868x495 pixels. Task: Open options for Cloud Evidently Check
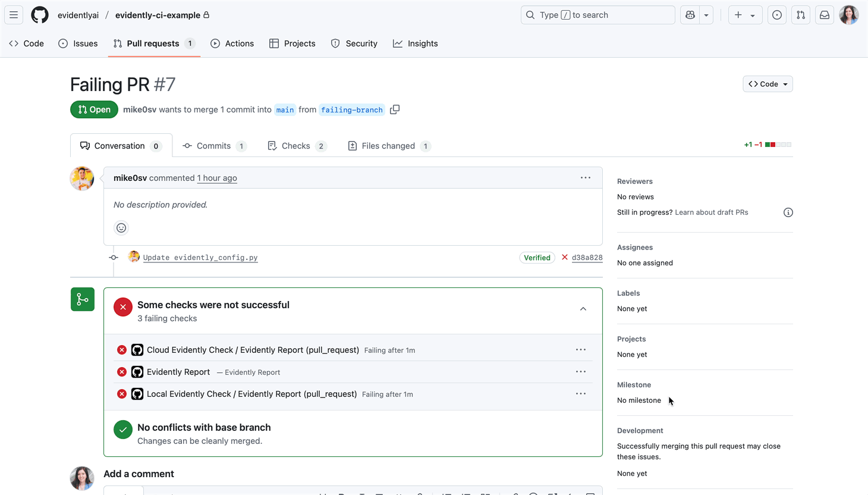581,350
